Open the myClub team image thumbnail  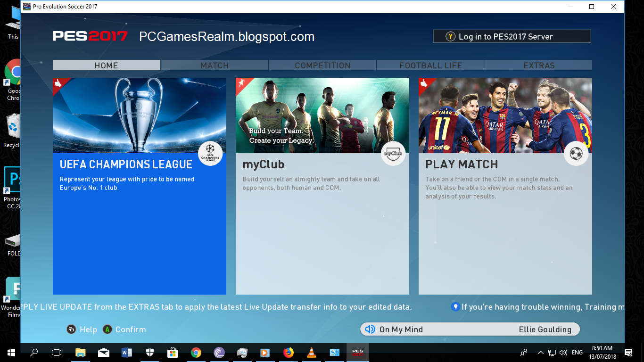click(322, 115)
